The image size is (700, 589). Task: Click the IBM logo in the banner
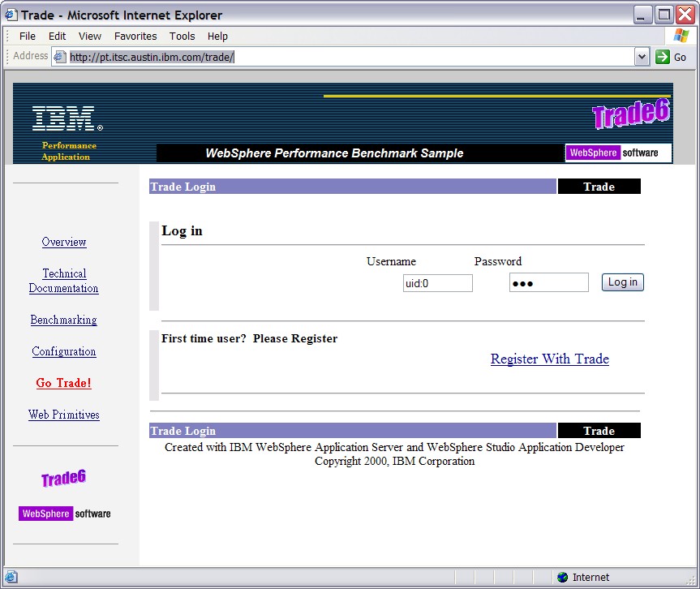pos(67,118)
